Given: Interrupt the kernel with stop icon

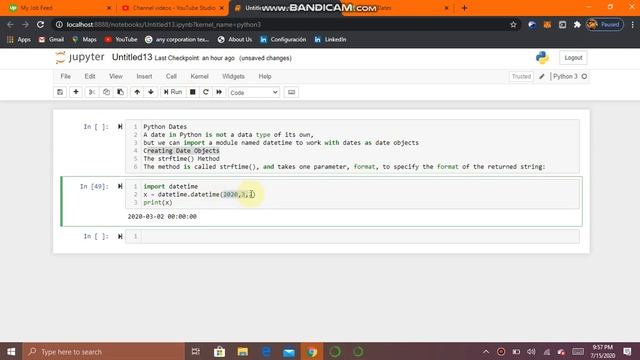Looking at the screenshot, I should pos(193,92).
